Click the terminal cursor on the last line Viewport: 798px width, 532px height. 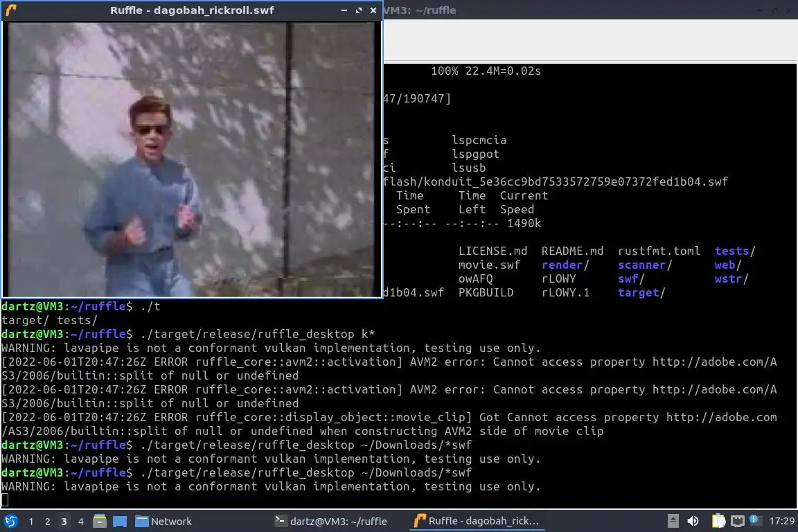pos(5,500)
